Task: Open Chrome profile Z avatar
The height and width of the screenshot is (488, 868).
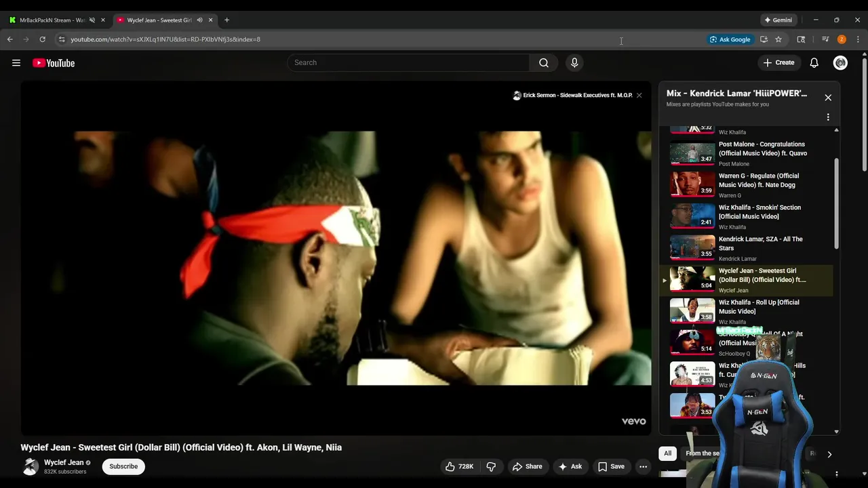Action: [x=842, y=39]
